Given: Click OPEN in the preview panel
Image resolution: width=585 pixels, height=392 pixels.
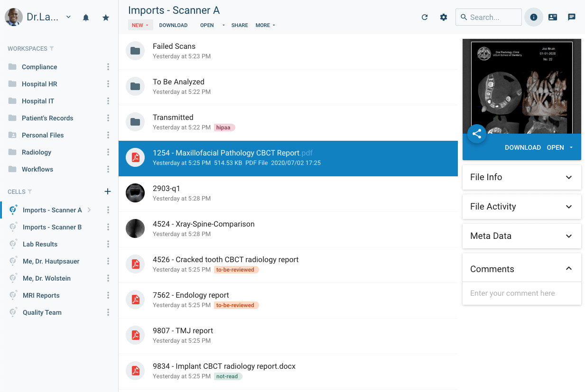Looking at the screenshot, I should (x=555, y=147).
